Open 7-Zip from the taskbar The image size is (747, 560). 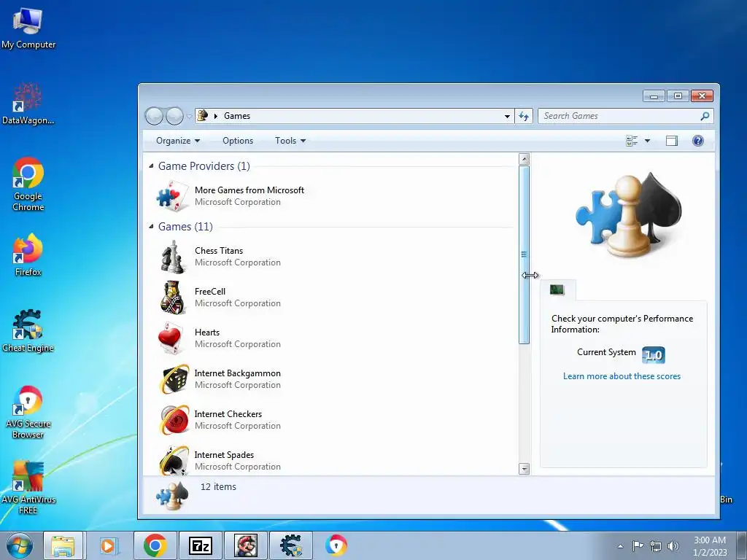click(x=200, y=545)
